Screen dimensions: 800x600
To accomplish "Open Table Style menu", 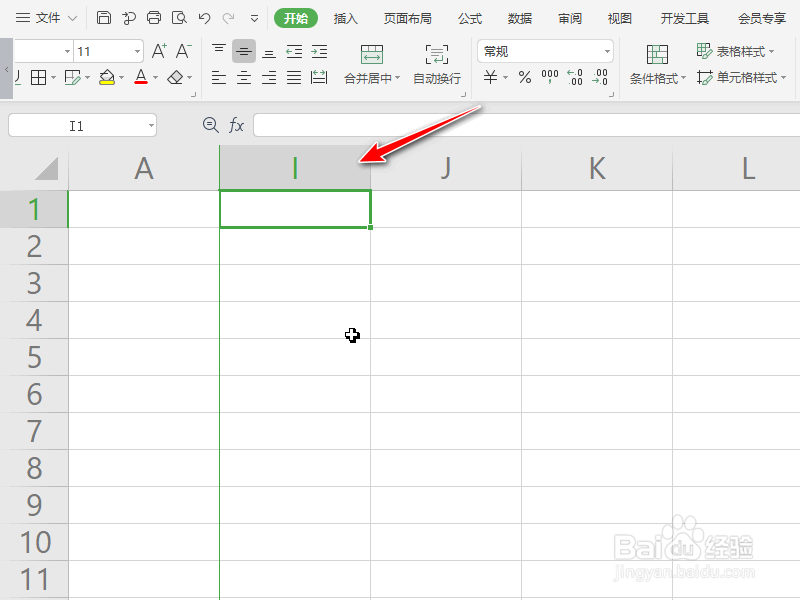I will pos(735,52).
